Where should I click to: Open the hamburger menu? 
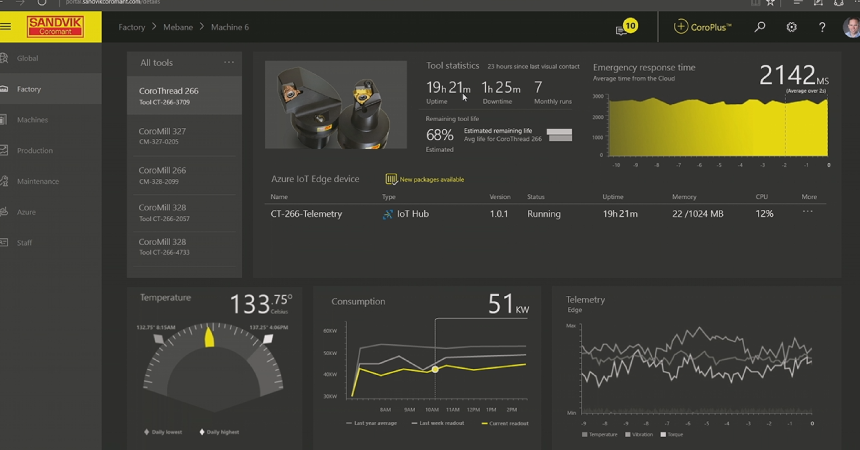(x=5, y=26)
